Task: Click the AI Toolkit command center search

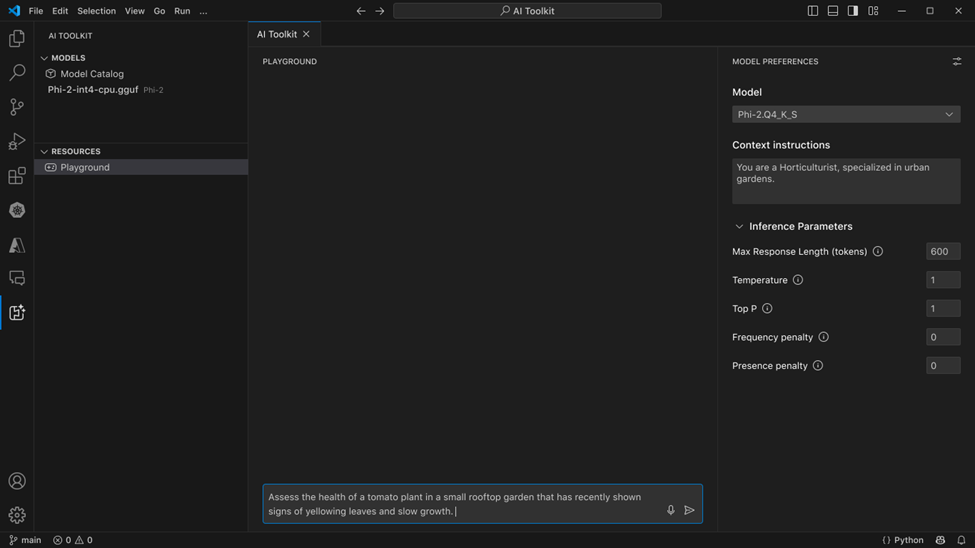Action: [527, 11]
